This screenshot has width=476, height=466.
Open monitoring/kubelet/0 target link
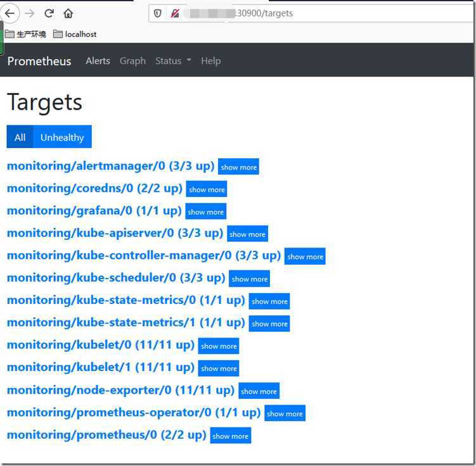pyautogui.click(x=101, y=345)
